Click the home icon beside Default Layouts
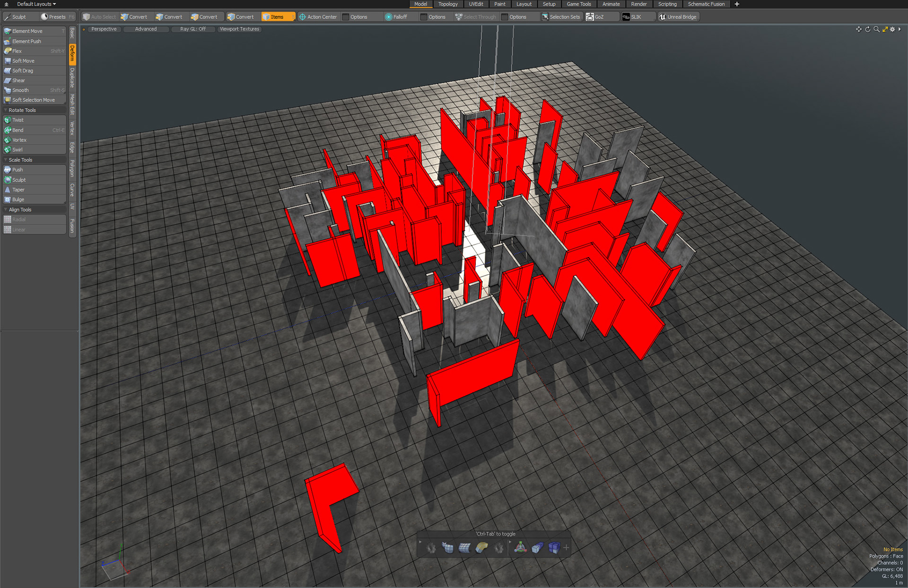The image size is (908, 588). click(x=6, y=4)
